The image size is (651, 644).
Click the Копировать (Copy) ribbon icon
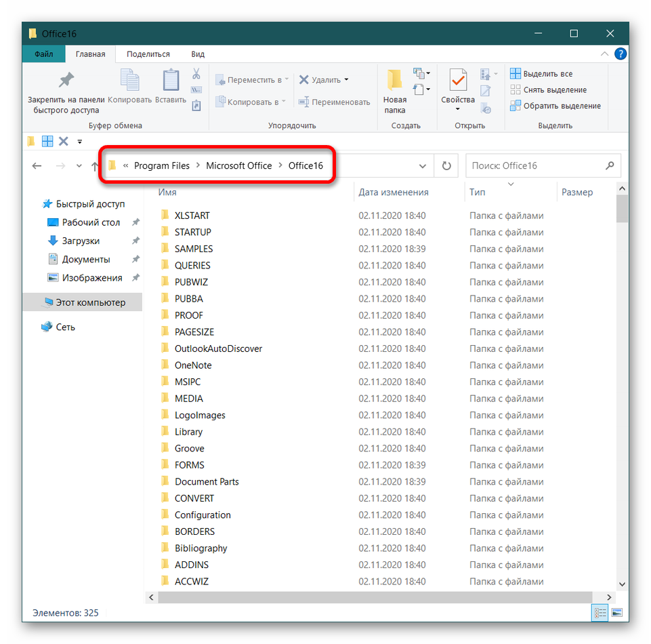coord(129,80)
